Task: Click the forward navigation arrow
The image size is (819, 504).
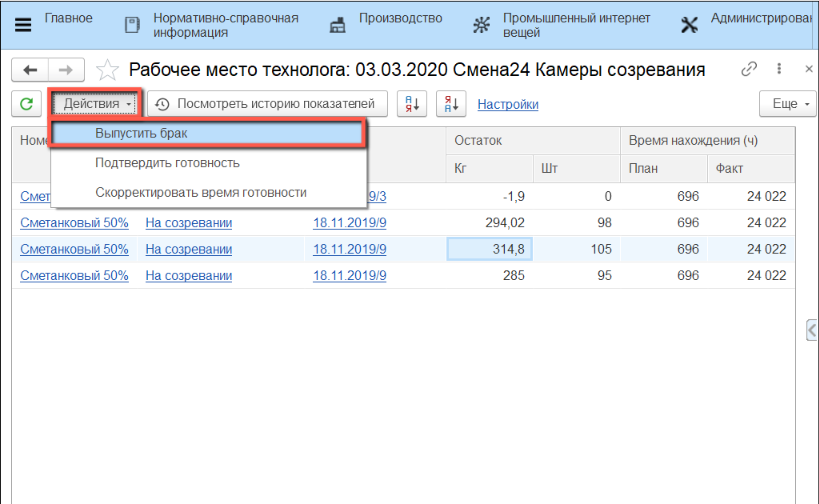Action: point(66,70)
